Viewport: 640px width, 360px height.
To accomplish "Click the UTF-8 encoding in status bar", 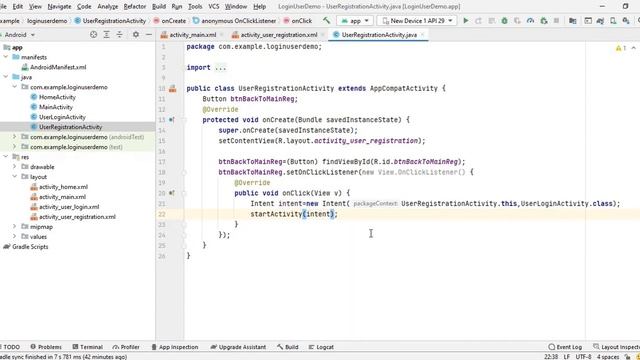I will tap(583, 356).
